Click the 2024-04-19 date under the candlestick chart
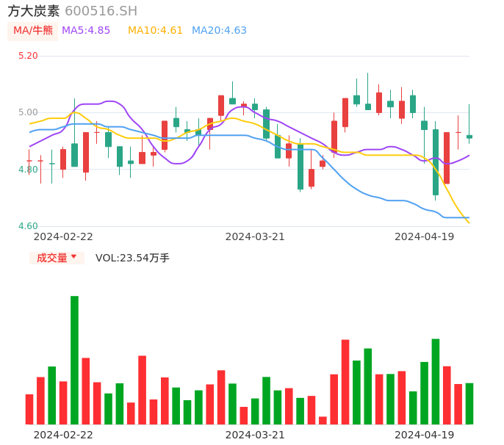The height and width of the screenshot is (445, 504). (x=424, y=236)
